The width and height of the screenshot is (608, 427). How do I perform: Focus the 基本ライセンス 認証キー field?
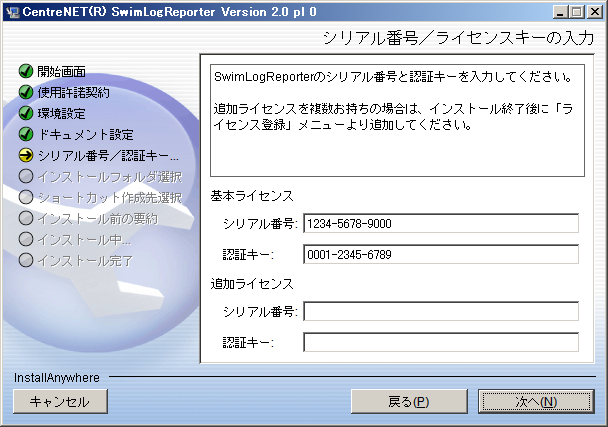point(441,254)
